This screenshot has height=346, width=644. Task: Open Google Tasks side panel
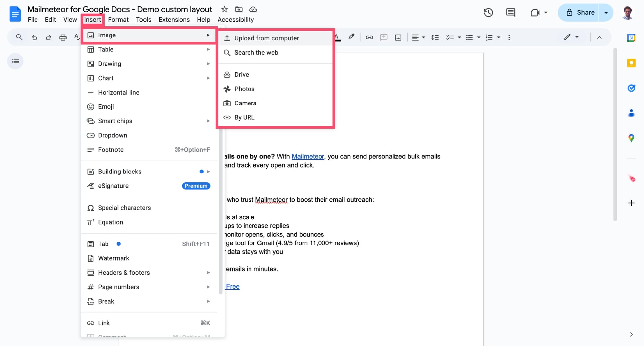coord(631,88)
